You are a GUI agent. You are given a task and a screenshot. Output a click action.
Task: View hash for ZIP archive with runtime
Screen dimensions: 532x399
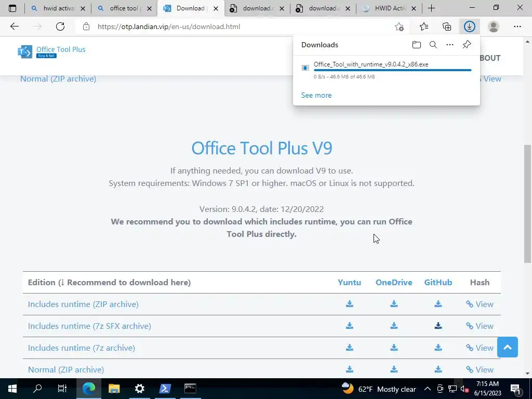480,304
